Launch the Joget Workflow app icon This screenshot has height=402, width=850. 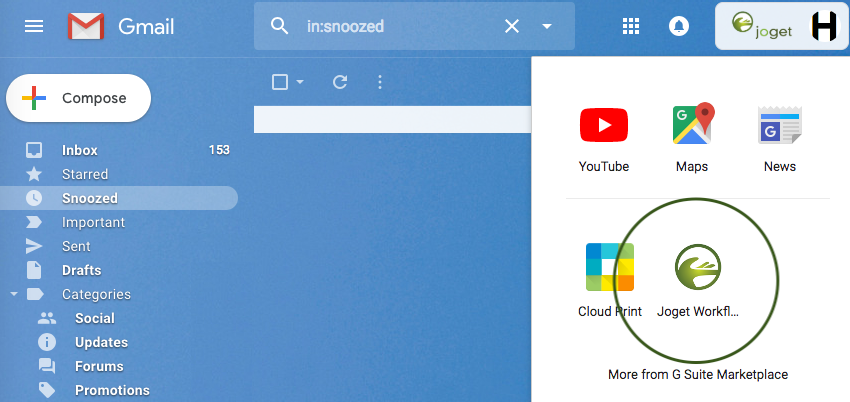[x=698, y=267]
